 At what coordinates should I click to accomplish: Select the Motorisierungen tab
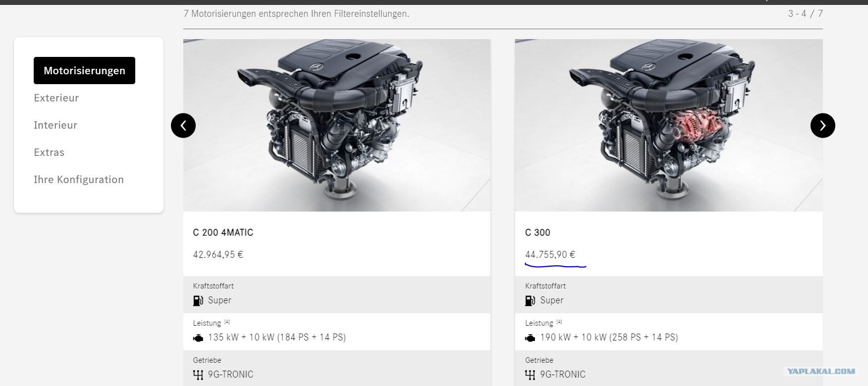pyautogui.click(x=84, y=70)
